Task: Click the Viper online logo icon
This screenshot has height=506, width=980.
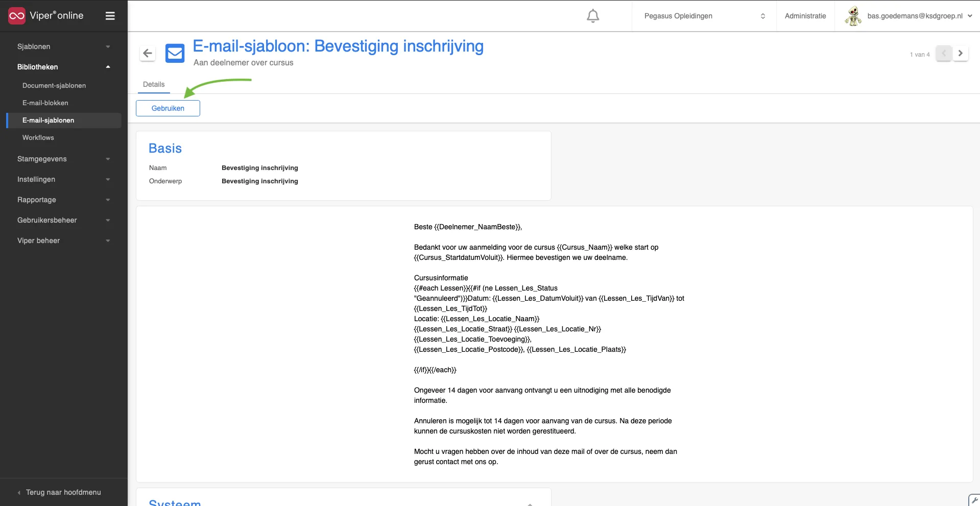Action: [x=17, y=16]
